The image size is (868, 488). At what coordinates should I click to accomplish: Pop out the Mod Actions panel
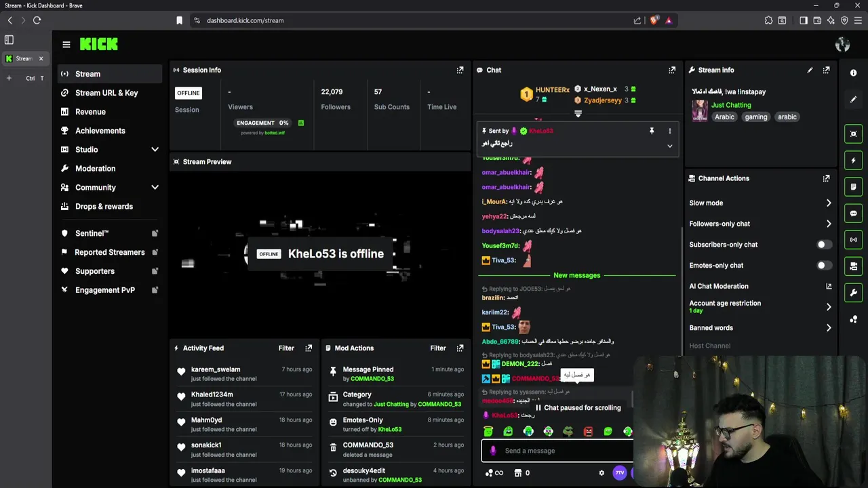460,348
